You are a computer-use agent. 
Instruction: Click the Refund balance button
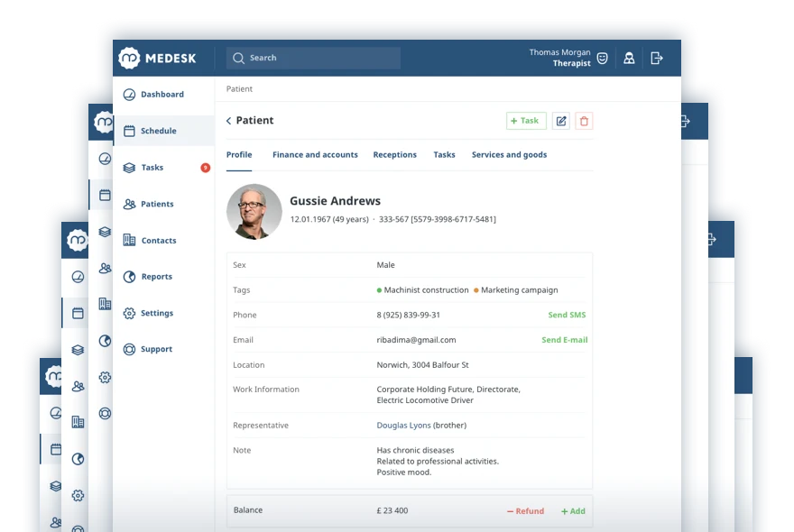526,511
